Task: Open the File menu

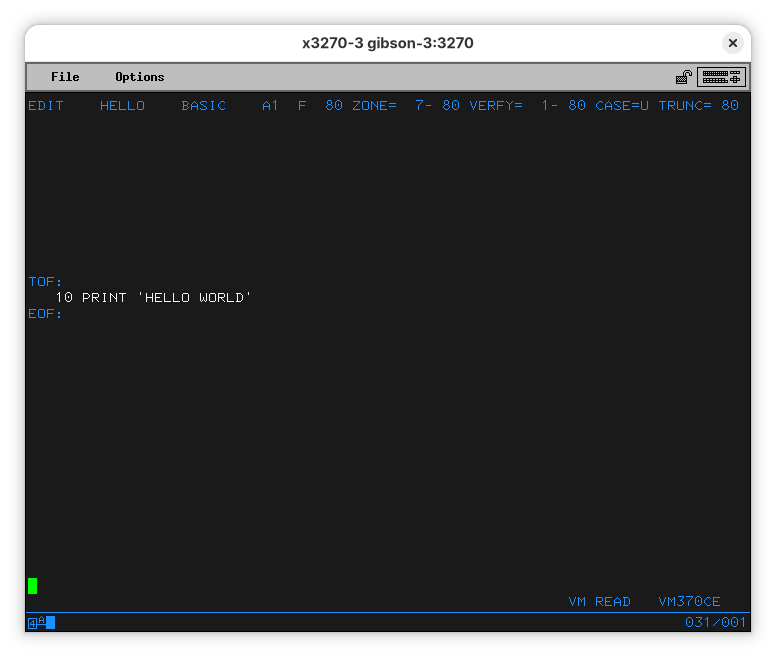Action: [x=65, y=77]
